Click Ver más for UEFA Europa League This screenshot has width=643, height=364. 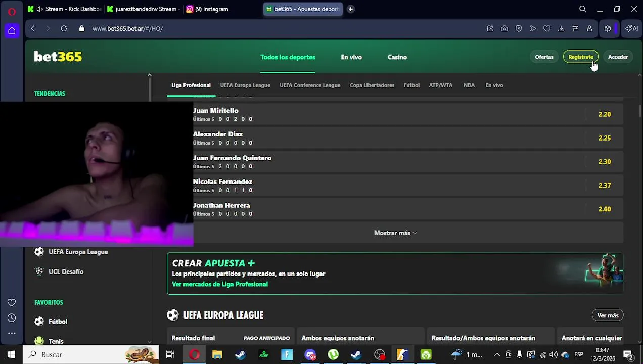pyautogui.click(x=608, y=315)
